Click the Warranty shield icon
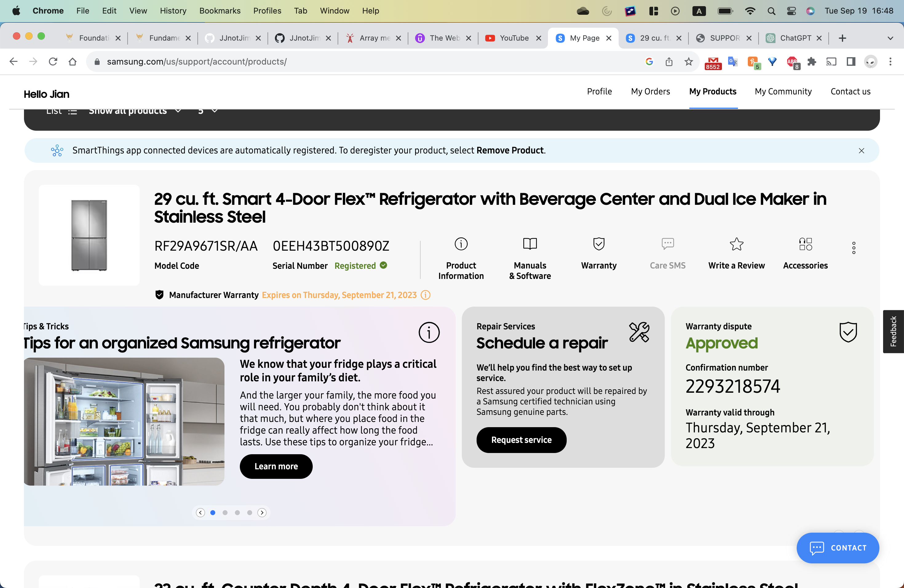 tap(599, 244)
